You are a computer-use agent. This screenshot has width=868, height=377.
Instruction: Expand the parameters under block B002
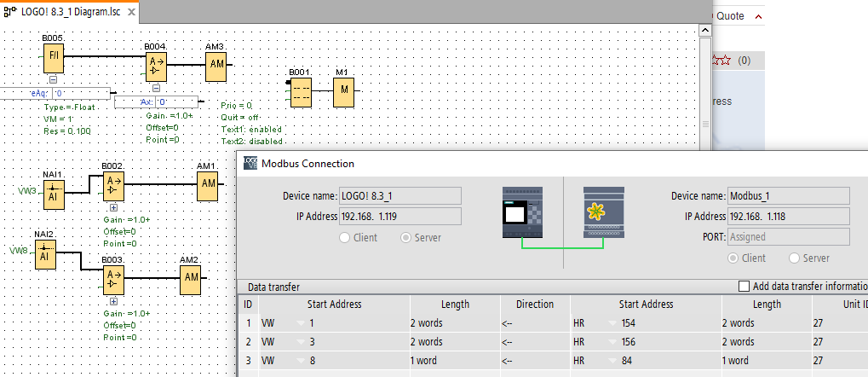tap(113, 206)
